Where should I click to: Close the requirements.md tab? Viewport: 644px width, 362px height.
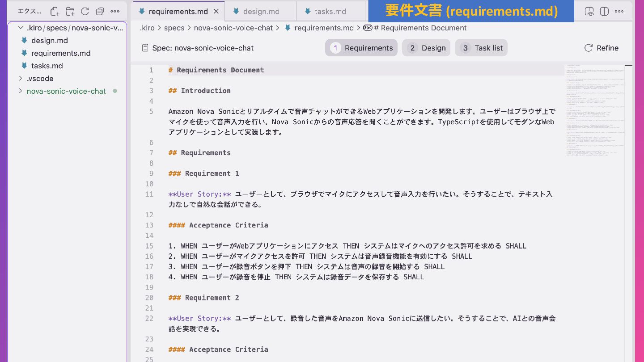point(216,12)
